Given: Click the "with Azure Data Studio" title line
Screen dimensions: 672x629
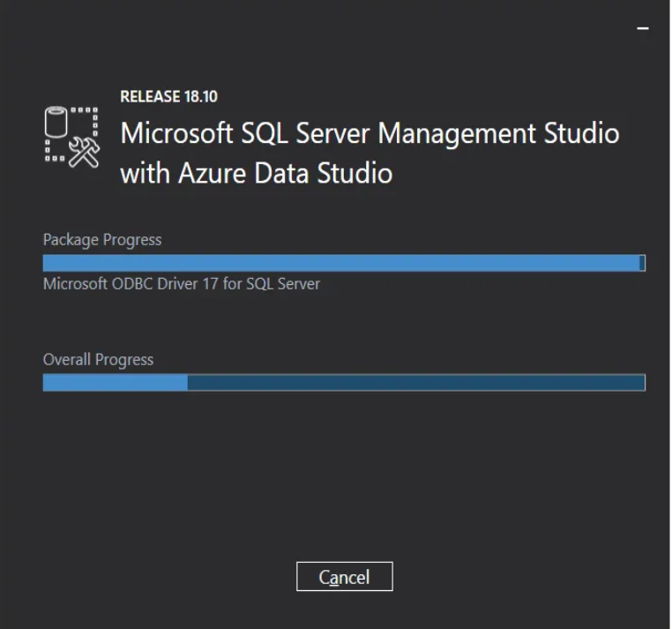Looking at the screenshot, I should click(x=256, y=173).
